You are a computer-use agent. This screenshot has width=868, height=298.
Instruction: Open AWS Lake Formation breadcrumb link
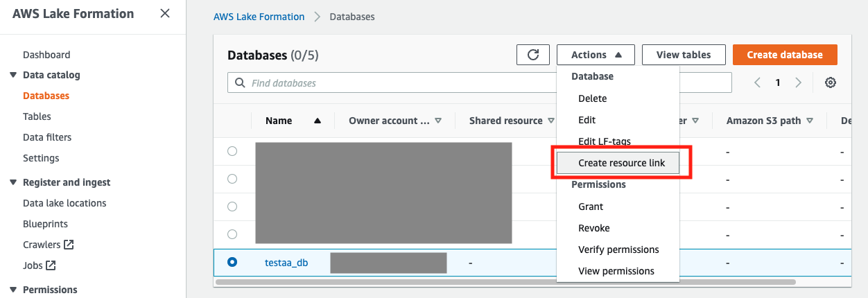(x=259, y=17)
